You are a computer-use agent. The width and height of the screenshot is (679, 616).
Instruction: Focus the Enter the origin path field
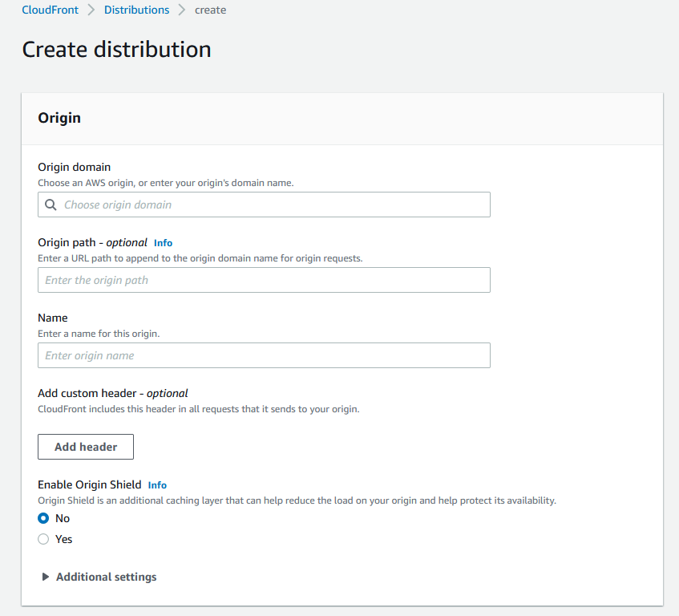coord(264,280)
